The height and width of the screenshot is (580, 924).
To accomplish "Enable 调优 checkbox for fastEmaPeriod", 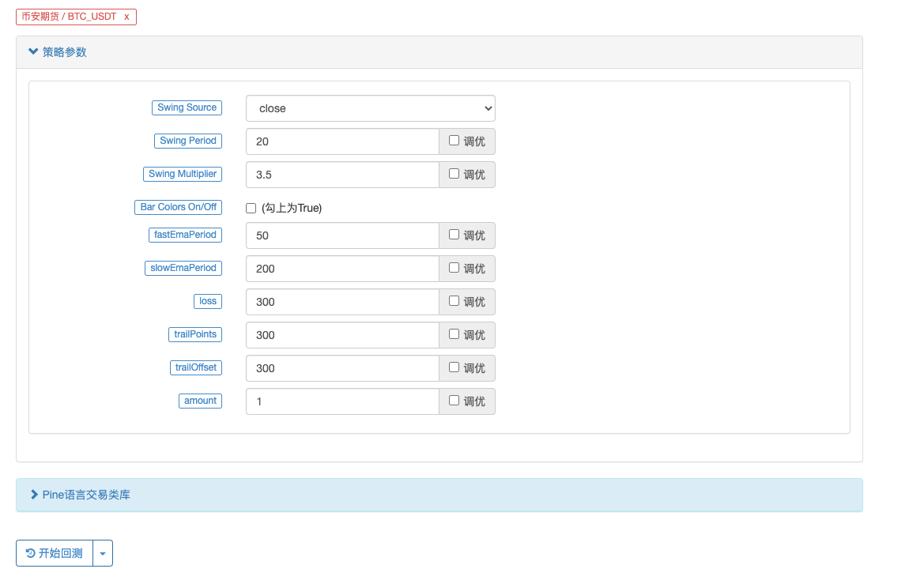I will (x=454, y=235).
